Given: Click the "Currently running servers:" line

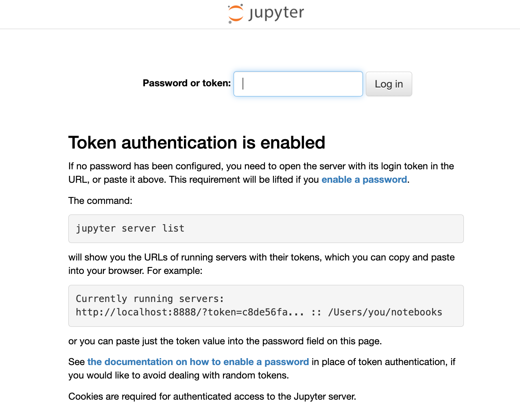Looking at the screenshot, I should [x=150, y=299].
